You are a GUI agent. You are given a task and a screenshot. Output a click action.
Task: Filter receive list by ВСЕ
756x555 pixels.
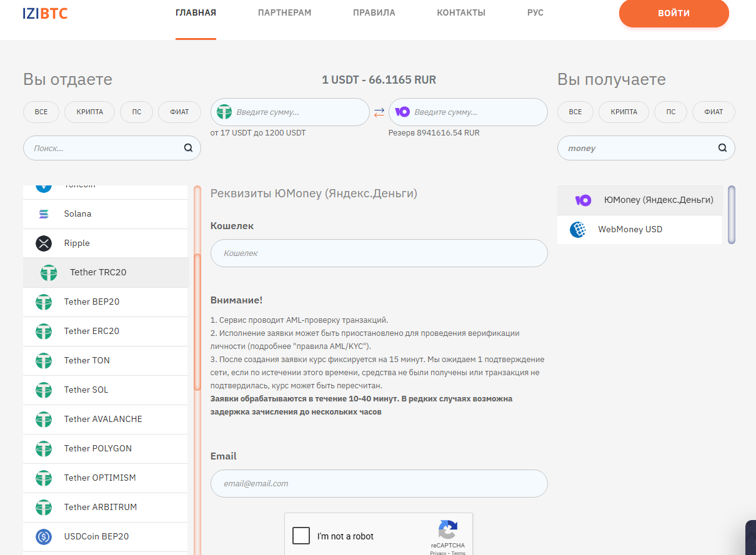click(x=575, y=112)
